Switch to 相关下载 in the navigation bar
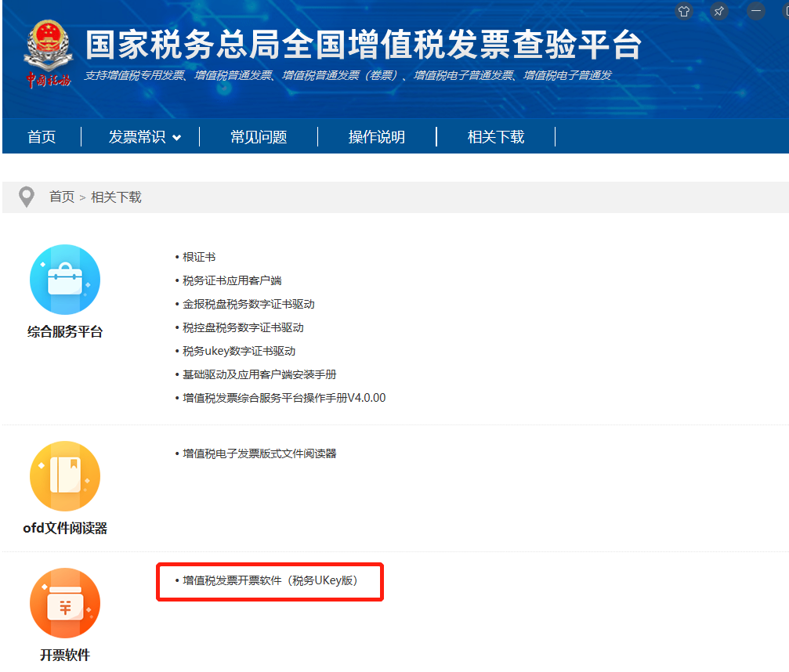This screenshot has width=789, height=672. tap(495, 137)
